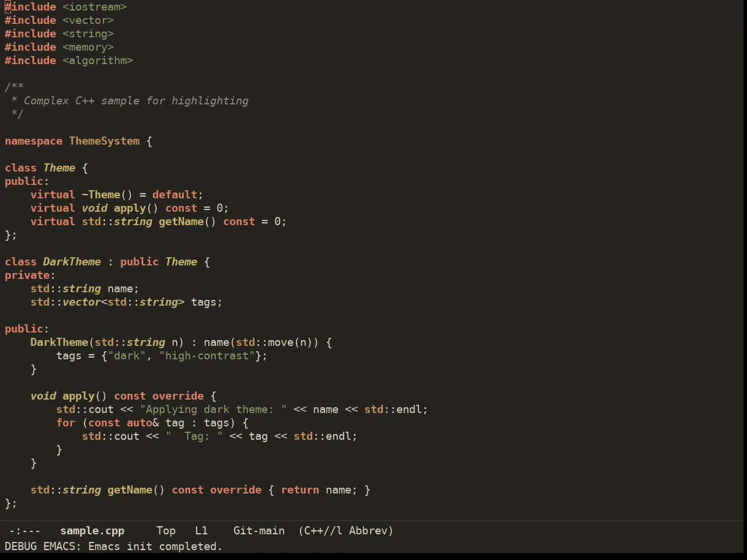Screen dimensions: 747x560
Task: Click 'public Theme' in the inheritance clause
Action: click(x=159, y=262)
